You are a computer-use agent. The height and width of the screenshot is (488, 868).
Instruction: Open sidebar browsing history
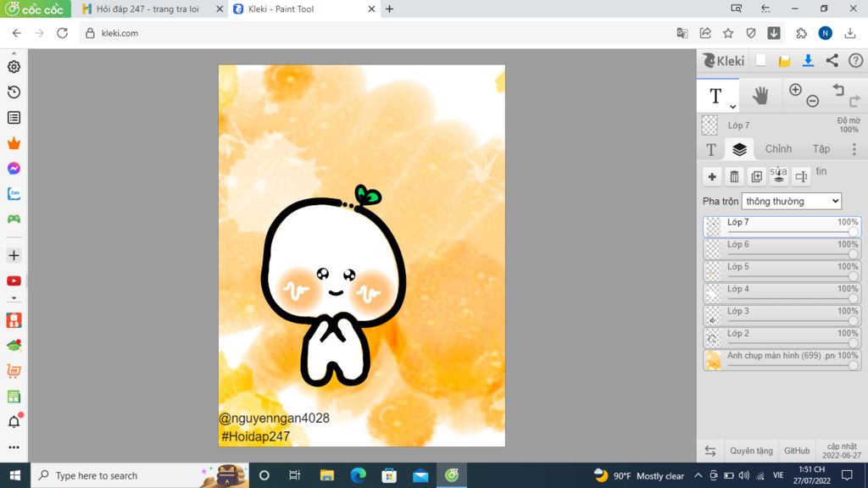tap(14, 91)
